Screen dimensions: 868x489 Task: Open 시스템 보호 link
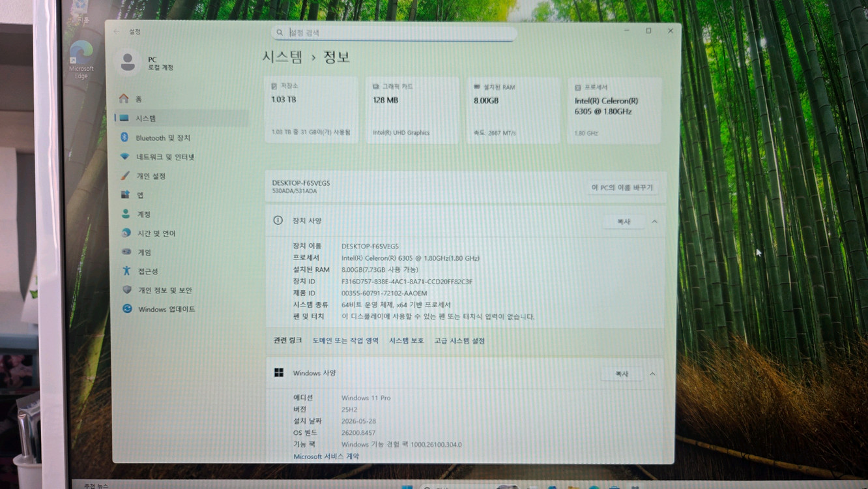pyautogui.click(x=407, y=341)
